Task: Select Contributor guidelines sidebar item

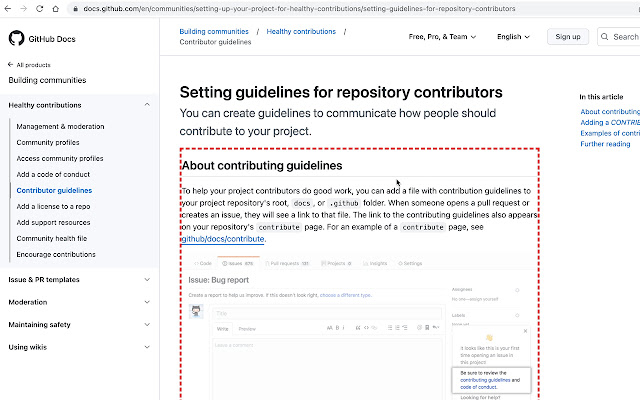Action: click(54, 190)
